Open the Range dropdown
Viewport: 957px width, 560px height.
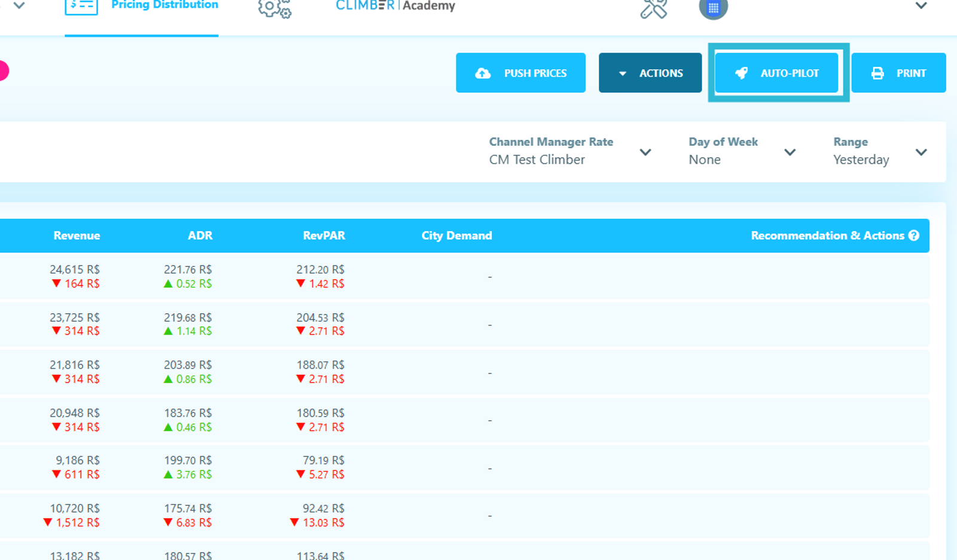(x=880, y=151)
